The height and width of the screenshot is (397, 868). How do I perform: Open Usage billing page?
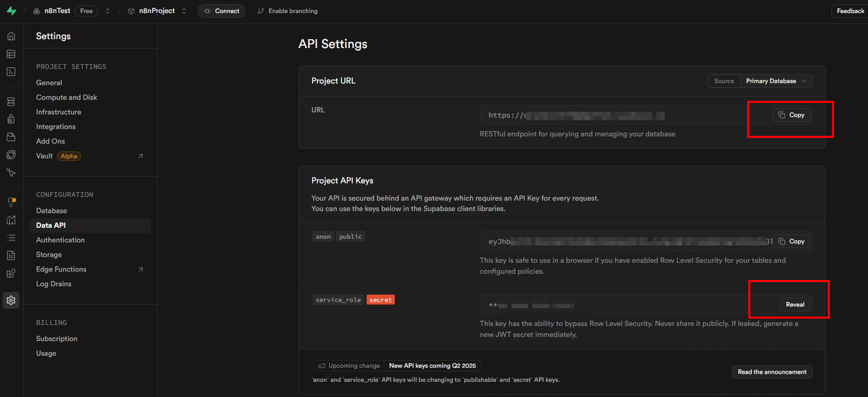click(x=46, y=353)
